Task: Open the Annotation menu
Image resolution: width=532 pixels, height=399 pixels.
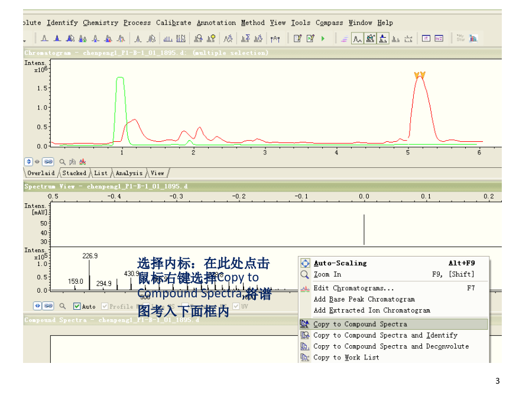Action: 216,22
